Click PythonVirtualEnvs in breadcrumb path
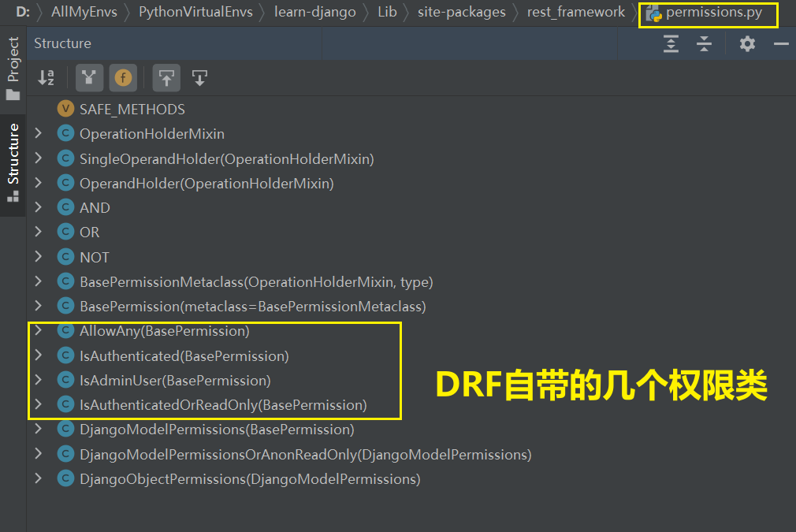Viewport: 796px width, 532px height. tap(195, 12)
